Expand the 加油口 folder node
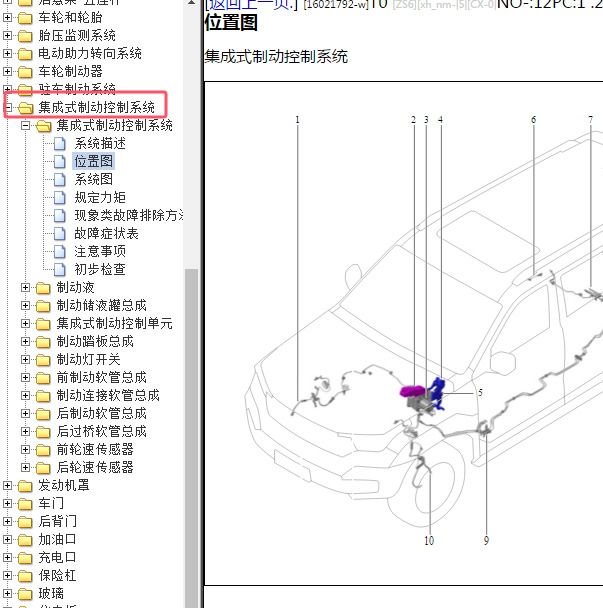Screen dimensions: 603x608 (x=7, y=539)
